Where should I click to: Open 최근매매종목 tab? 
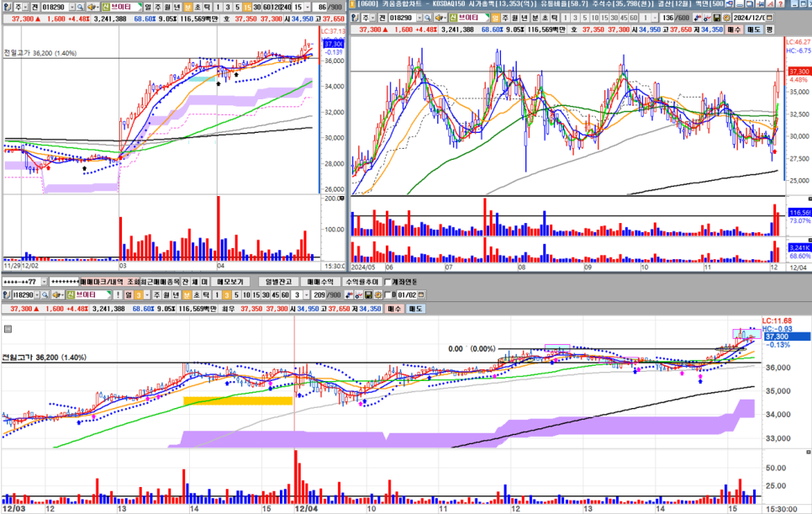(160, 282)
